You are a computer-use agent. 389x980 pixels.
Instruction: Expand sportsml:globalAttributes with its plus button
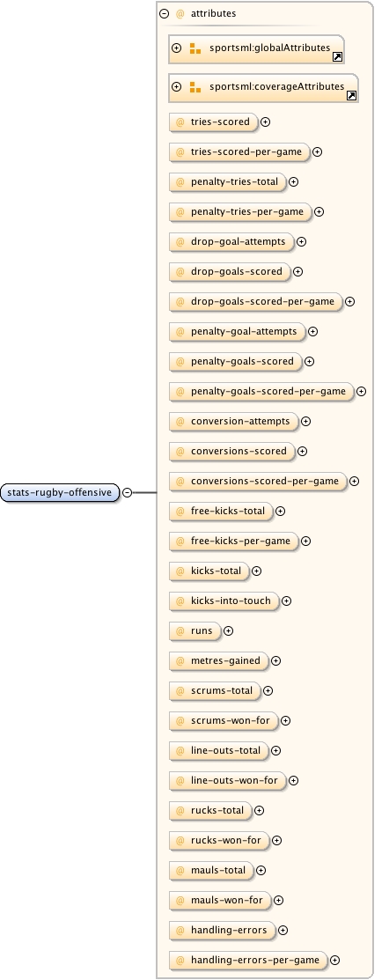[177, 48]
